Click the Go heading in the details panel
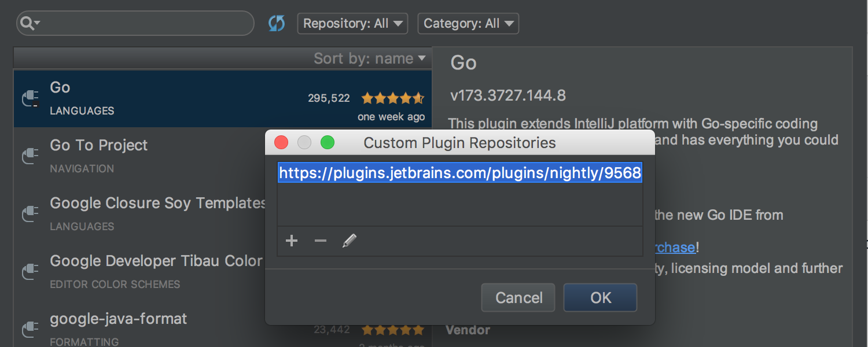 point(464,62)
